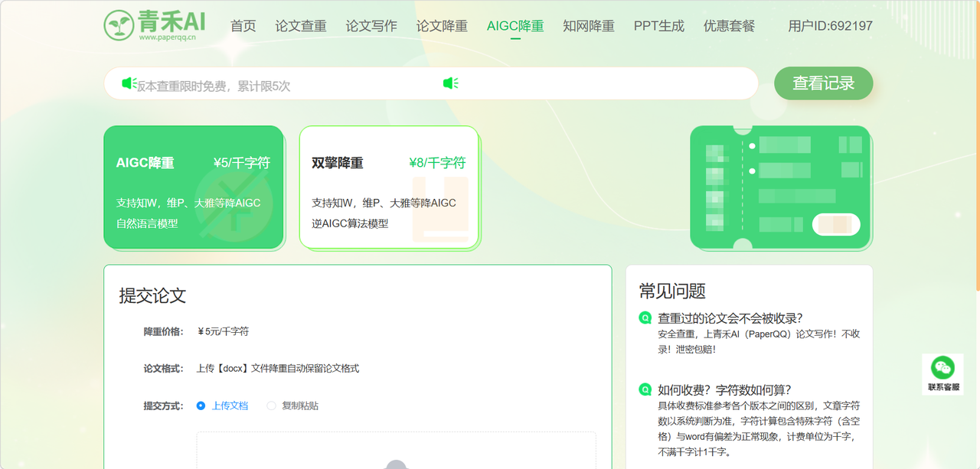980x469 pixels.
Task: Click the green coupon ticket banner
Action: 780,187
